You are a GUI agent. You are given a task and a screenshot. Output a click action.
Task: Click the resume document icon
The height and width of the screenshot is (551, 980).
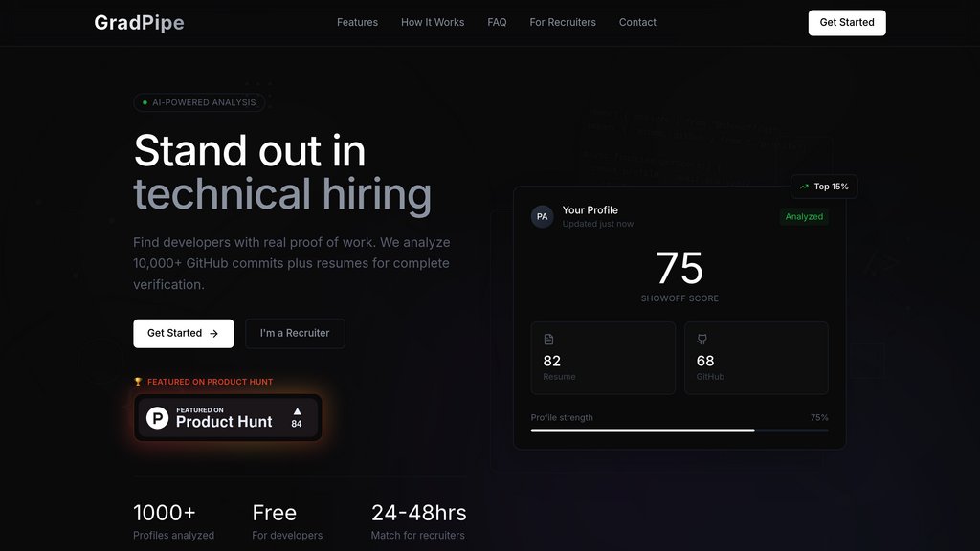pos(548,340)
